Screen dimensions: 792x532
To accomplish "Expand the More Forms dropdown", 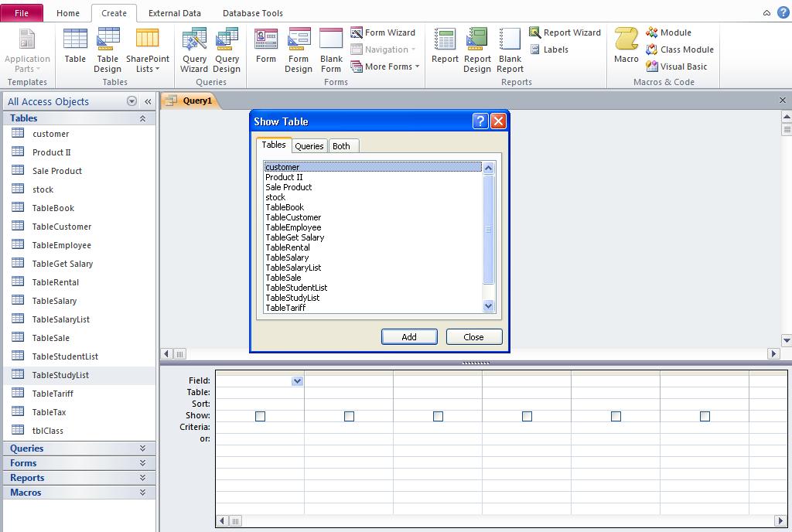I will coord(386,66).
